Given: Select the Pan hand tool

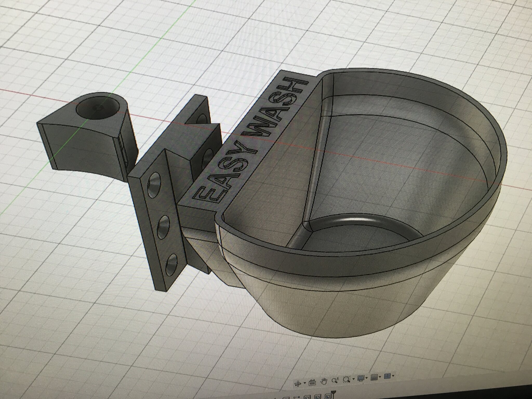Looking at the screenshot, I should click(x=324, y=381).
